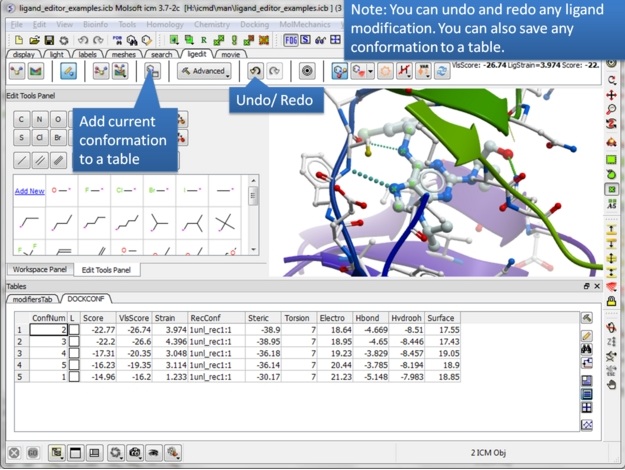Click the Redo arrow icon
Screen dimensions: 625x470
275,71
